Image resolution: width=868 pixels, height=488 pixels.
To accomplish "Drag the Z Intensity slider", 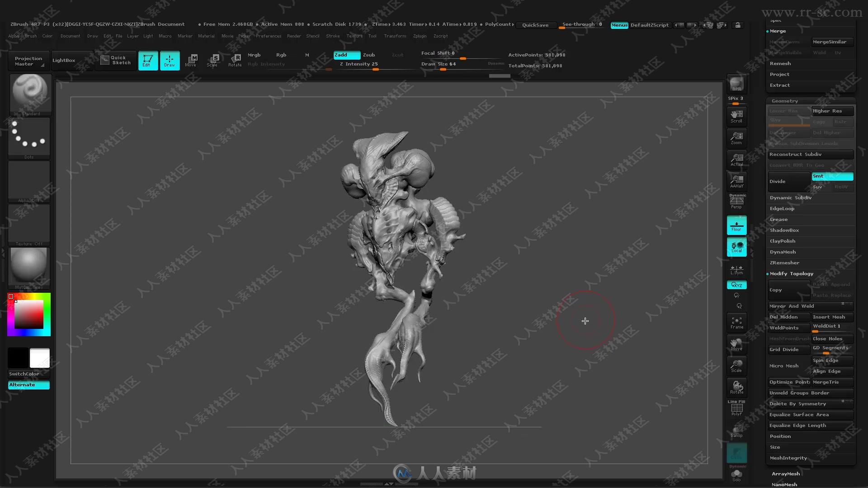I will tap(375, 69).
